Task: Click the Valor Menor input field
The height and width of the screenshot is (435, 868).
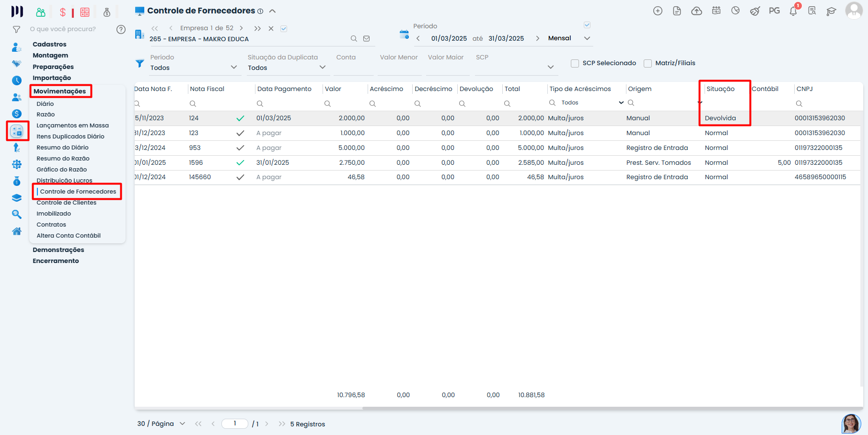Action: pyautogui.click(x=399, y=68)
